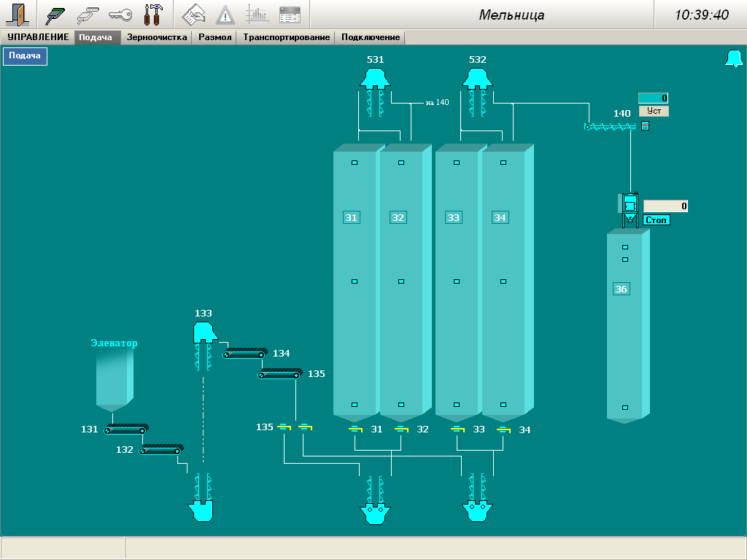Screen dimensions: 747x560
Task: Click the calculator icon beside conveyor 140
Action: pos(645,126)
